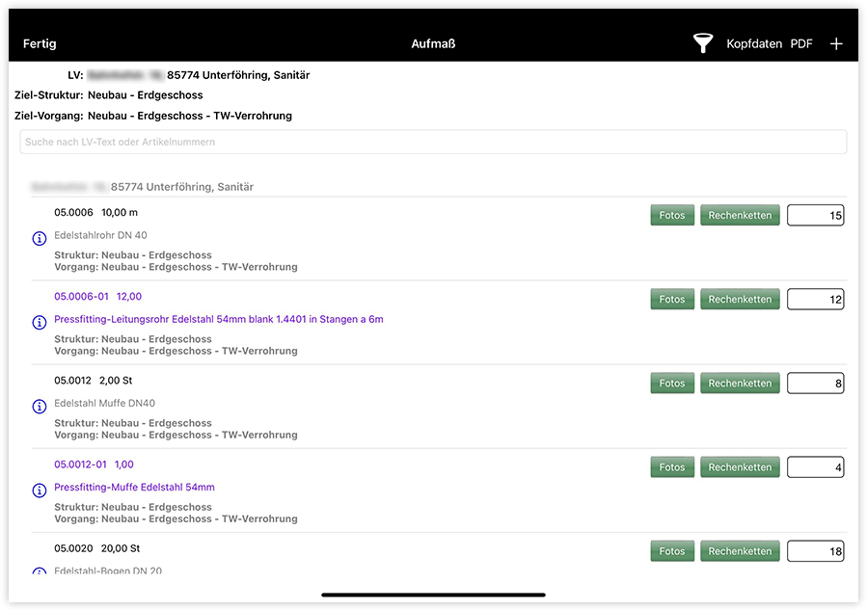Select the quantity field showing 4
Screen dimensions: 868x610
point(815,466)
